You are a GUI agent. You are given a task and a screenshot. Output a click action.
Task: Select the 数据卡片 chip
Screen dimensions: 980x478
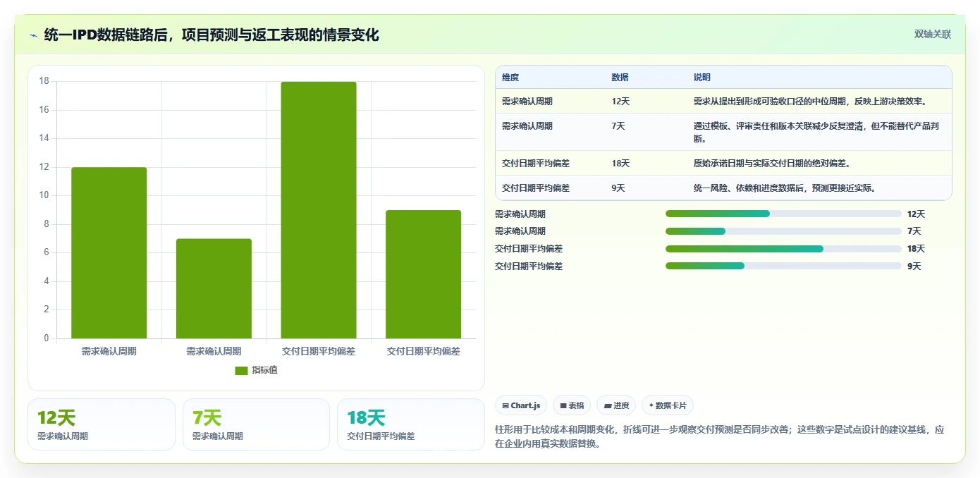point(668,405)
